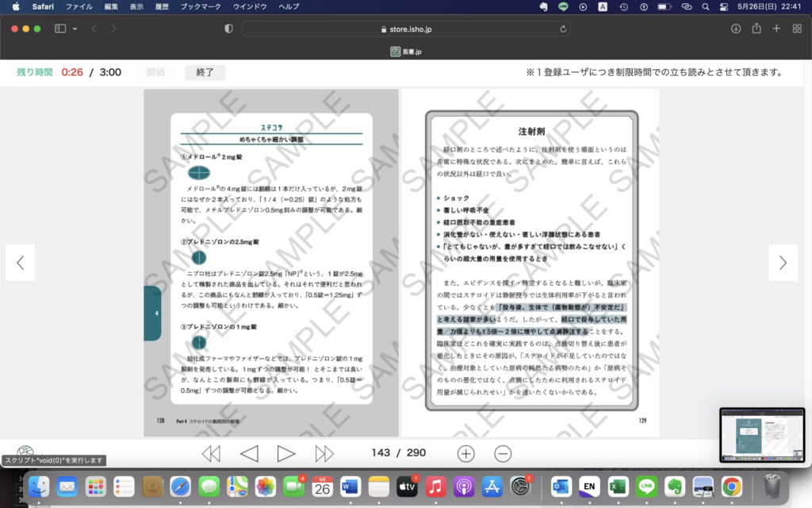The image size is (812, 508).
Task: Zoom out with the minus icon
Action: (503, 453)
